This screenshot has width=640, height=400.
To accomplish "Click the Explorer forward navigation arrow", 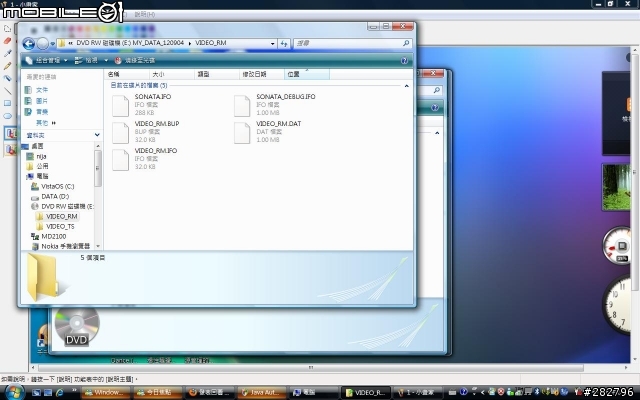I will [x=44, y=45].
